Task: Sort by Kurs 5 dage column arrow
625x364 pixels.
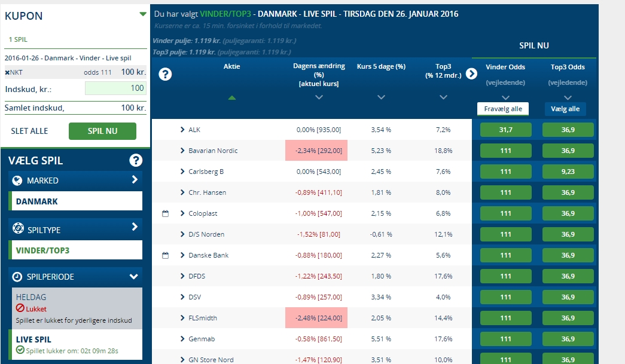Action: [x=381, y=97]
